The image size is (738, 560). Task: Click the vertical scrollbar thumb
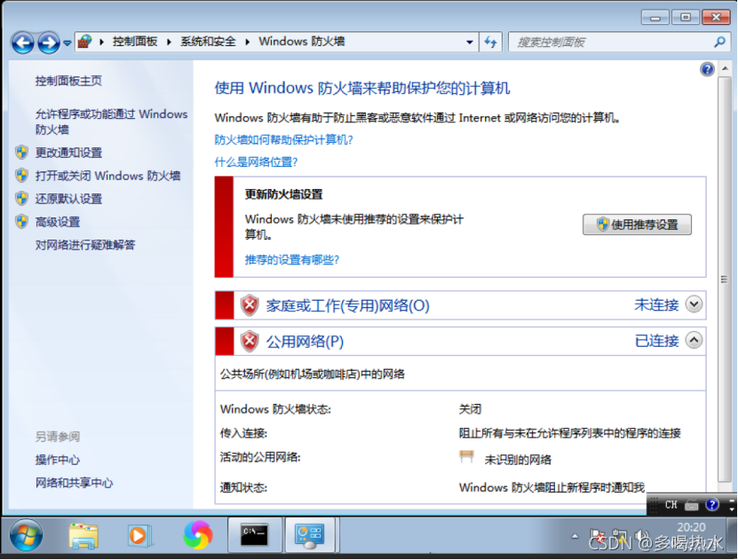(x=725, y=280)
